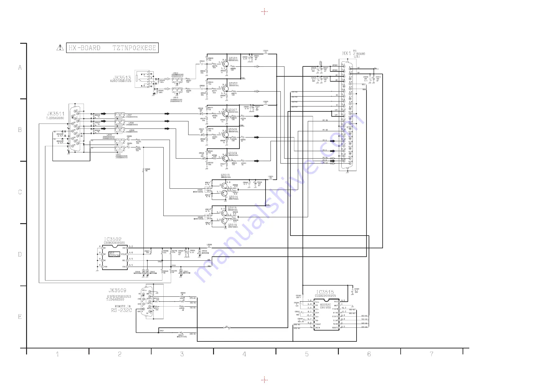Click the column label "5" on the bottom border
This screenshot has width=555, height=392.
pos(307,354)
